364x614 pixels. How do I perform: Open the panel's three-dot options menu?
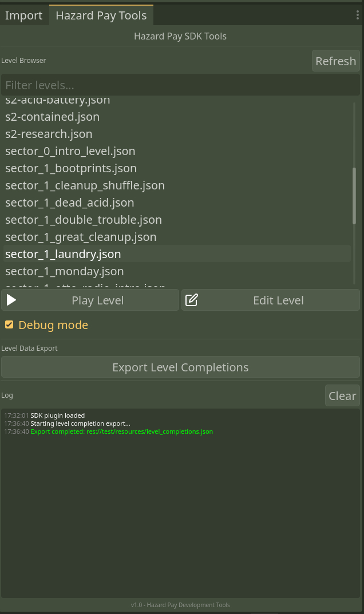point(357,15)
